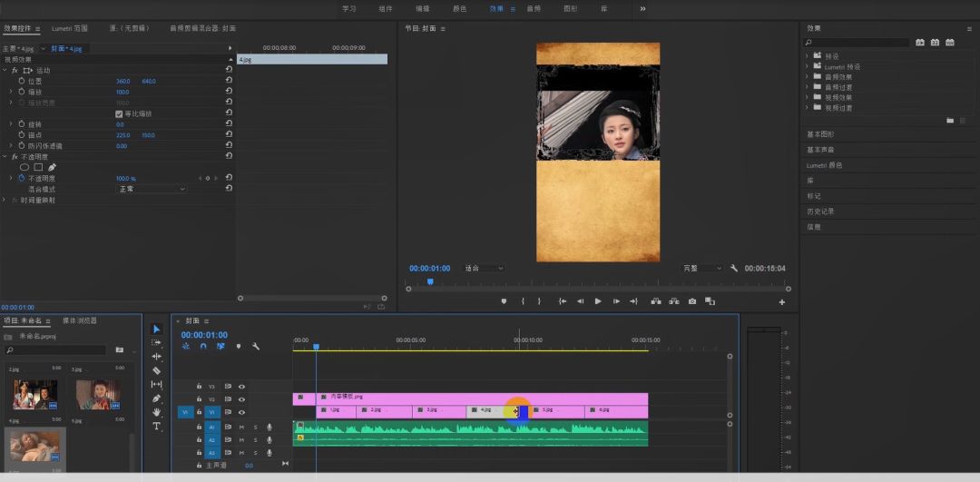The image size is (980, 482).
Task: Play the program monitor preview
Action: pos(598,301)
